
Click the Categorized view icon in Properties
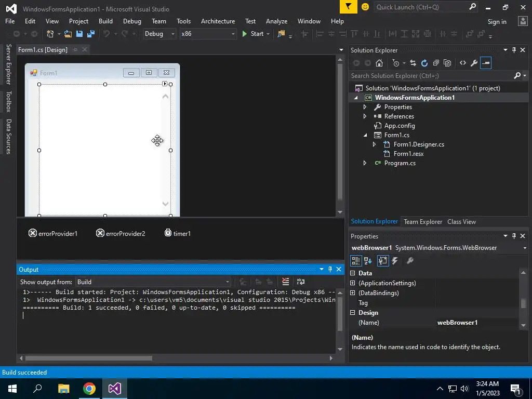click(x=355, y=261)
